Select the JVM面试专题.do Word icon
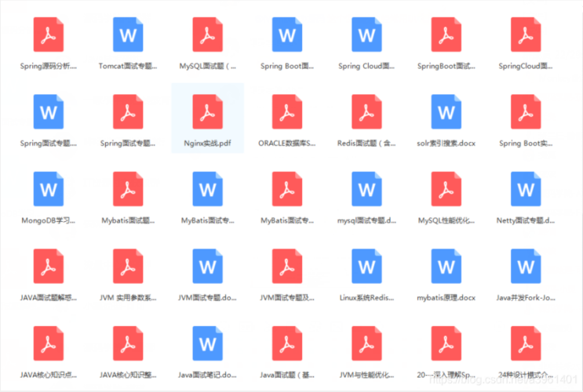Screen dimensions: 583x392 tap(207, 267)
